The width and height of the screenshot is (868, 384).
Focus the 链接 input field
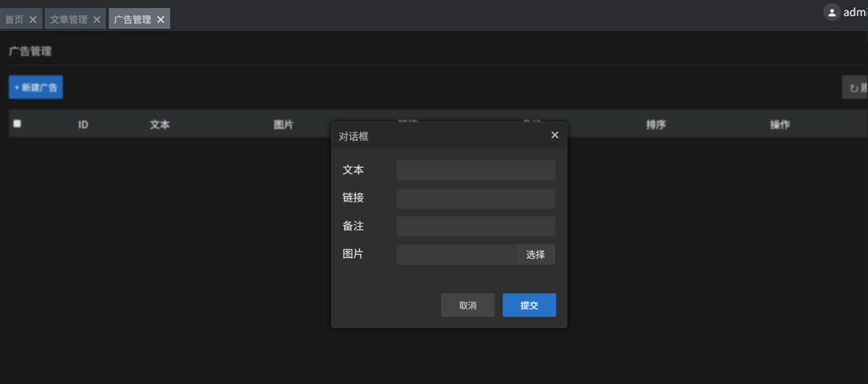[x=475, y=198]
